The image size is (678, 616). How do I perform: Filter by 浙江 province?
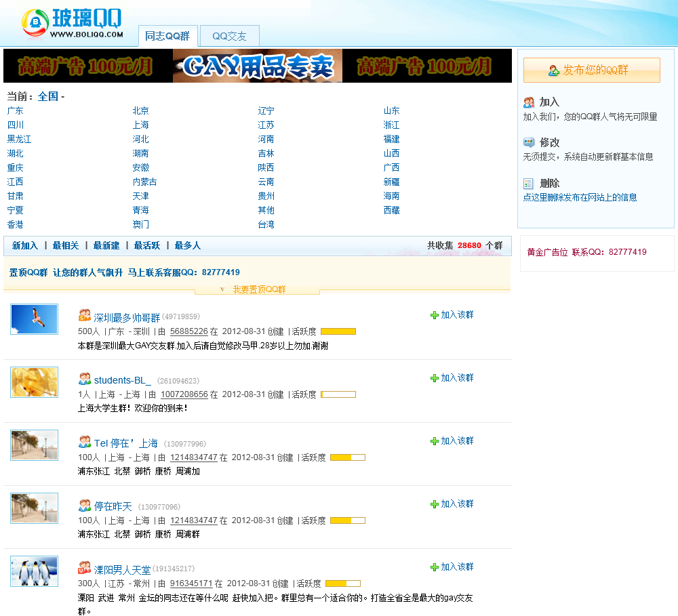(x=391, y=125)
